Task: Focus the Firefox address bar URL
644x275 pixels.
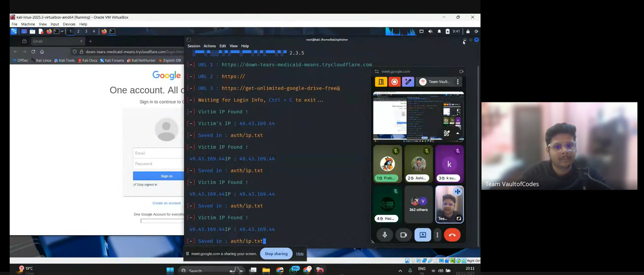Action: coord(135,52)
